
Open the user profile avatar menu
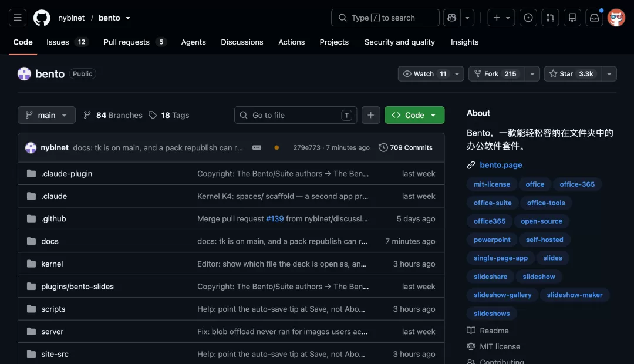click(x=616, y=18)
